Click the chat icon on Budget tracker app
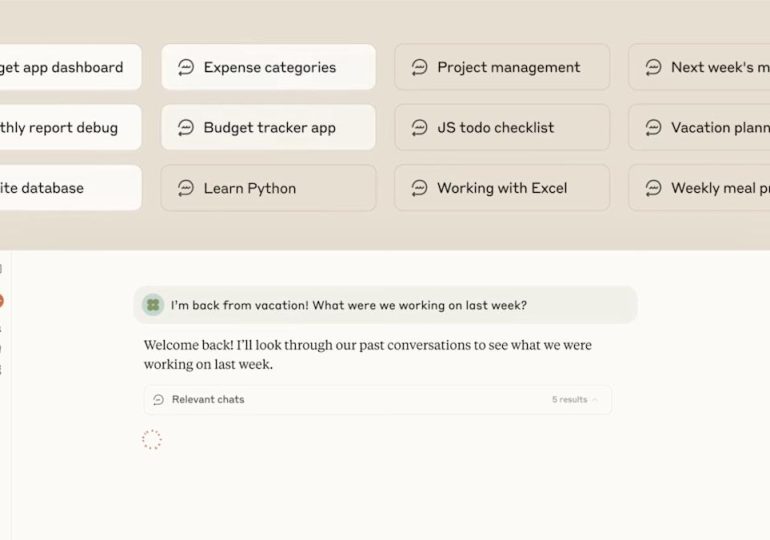Screen dimensions: 770x540 point(186,128)
